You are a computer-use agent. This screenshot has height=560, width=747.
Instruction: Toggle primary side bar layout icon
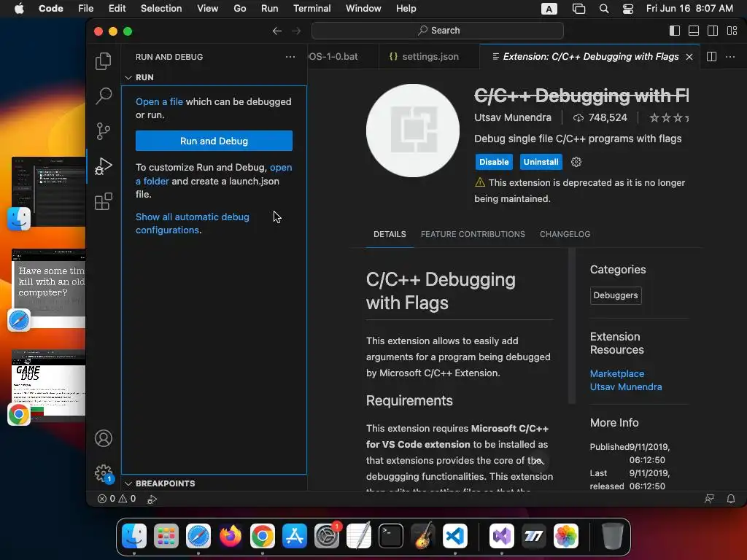tap(675, 31)
